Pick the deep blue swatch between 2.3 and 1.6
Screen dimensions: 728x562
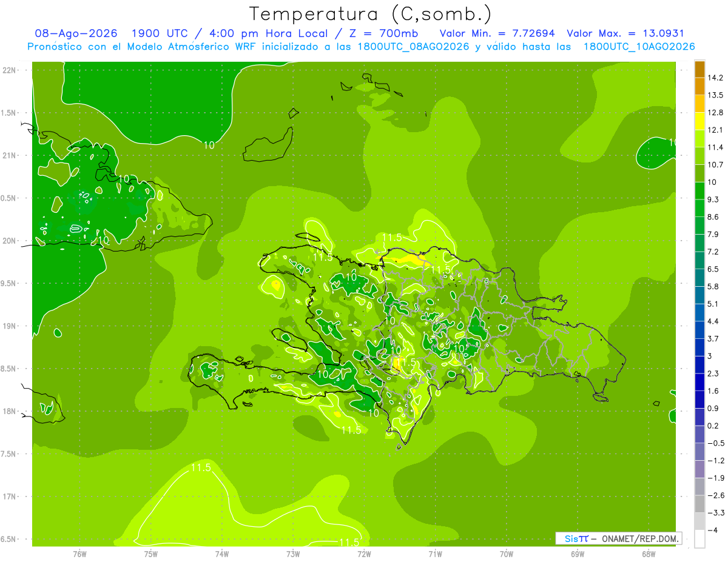[699, 382]
